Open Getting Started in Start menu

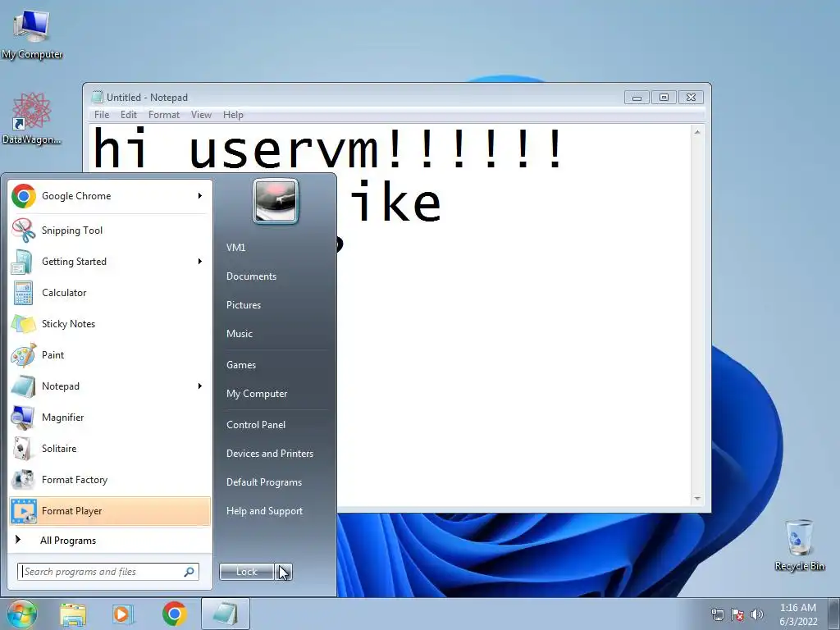point(110,262)
